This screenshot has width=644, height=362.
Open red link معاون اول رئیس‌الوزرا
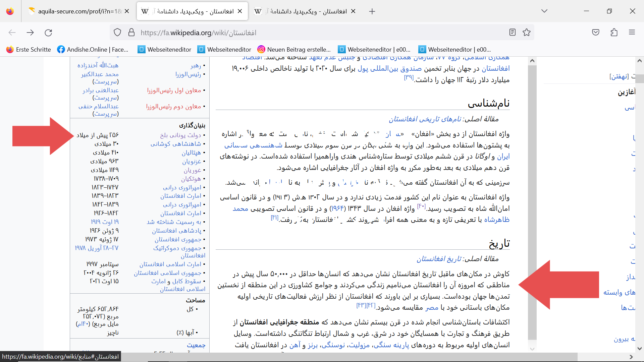174,90
